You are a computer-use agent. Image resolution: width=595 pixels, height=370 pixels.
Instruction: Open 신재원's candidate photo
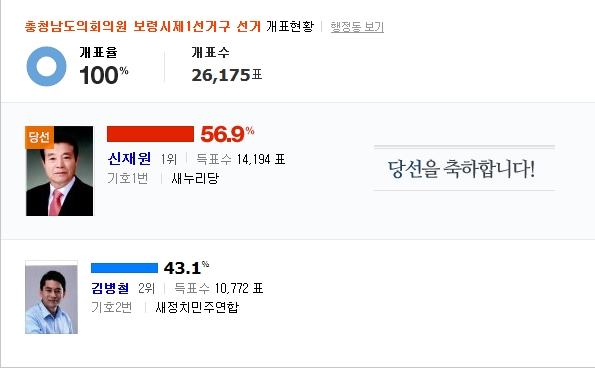(59, 171)
